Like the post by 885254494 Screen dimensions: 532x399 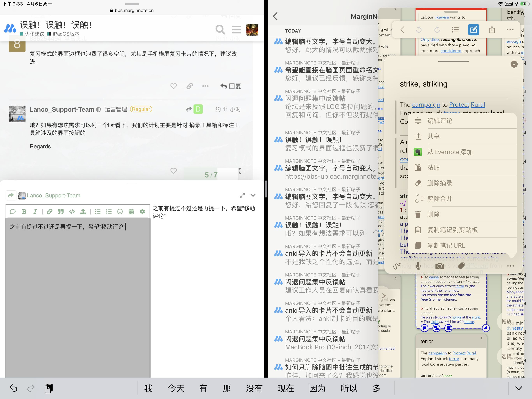pyautogui.click(x=173, y=86)
